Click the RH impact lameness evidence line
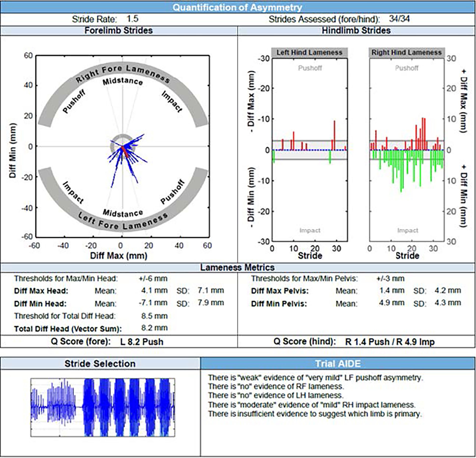Viewport: 476px width, 458px height. pyautogui.click(x=312, y=405)
